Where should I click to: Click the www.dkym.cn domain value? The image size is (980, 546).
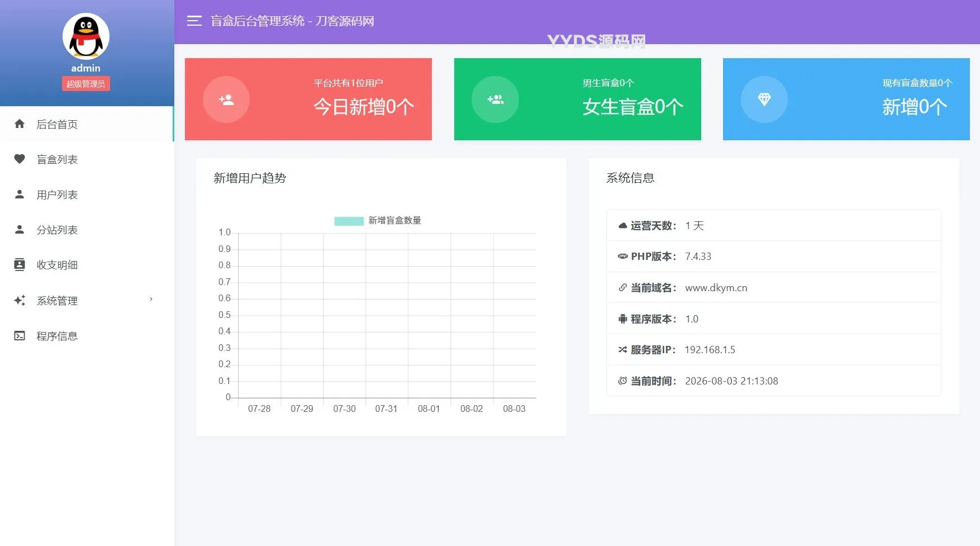pyautogui.click(x=716, y=288)
